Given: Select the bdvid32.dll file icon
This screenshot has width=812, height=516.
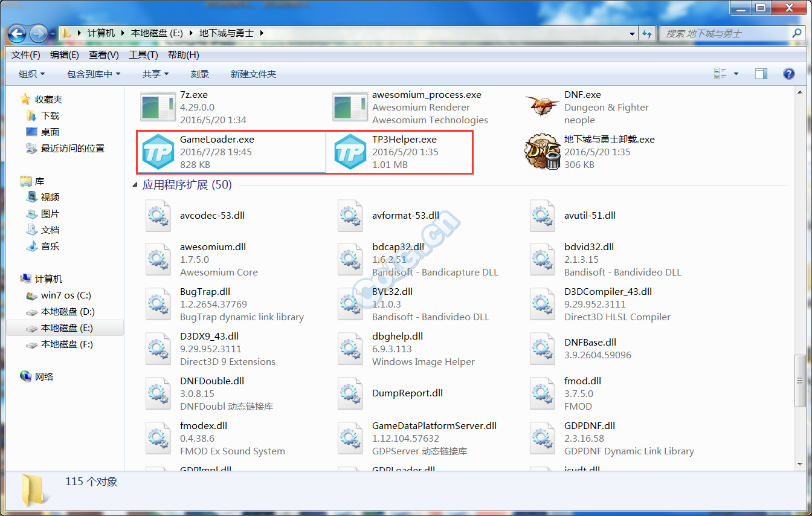Looking at the screenshot, I should 543,259.
